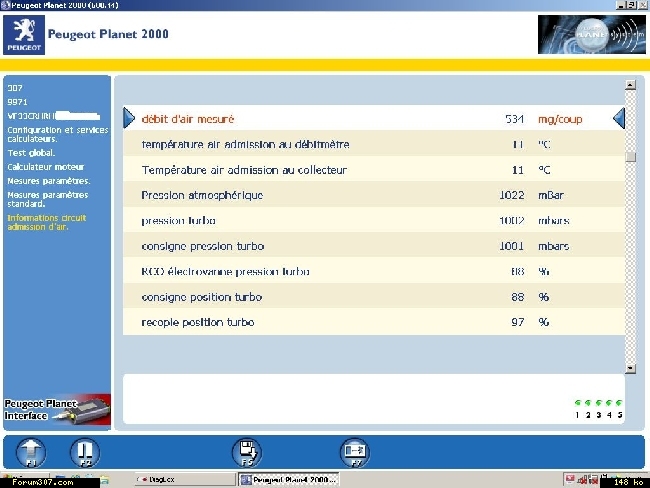The width and height of the screenshot is (650, 488).
Task: Click the blue left-pointing arrow after mg/coup
Action: pos(619,118)
